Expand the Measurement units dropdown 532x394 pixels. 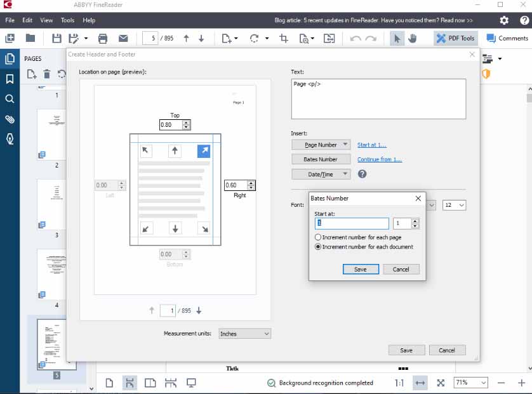click(x=244, y=334)
